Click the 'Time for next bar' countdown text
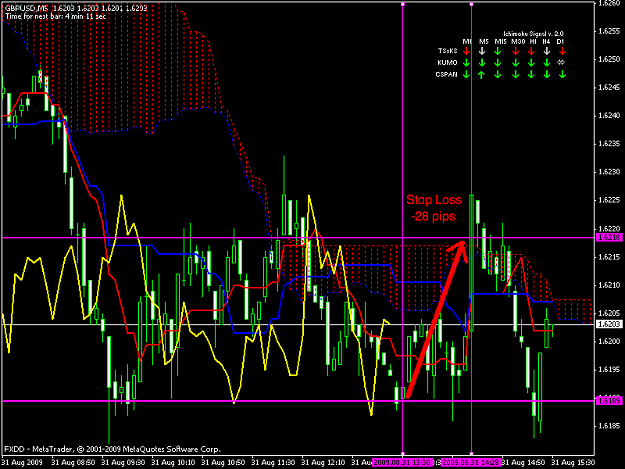 56,17
